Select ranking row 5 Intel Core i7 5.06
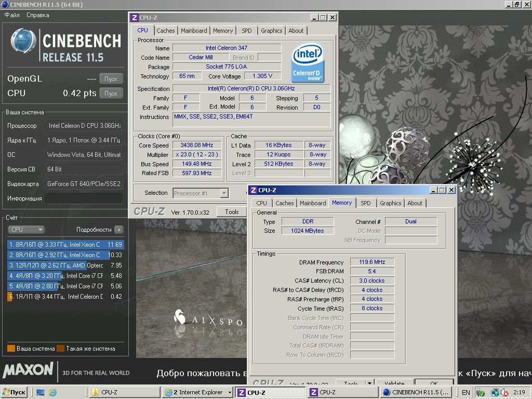 (65, 286)
